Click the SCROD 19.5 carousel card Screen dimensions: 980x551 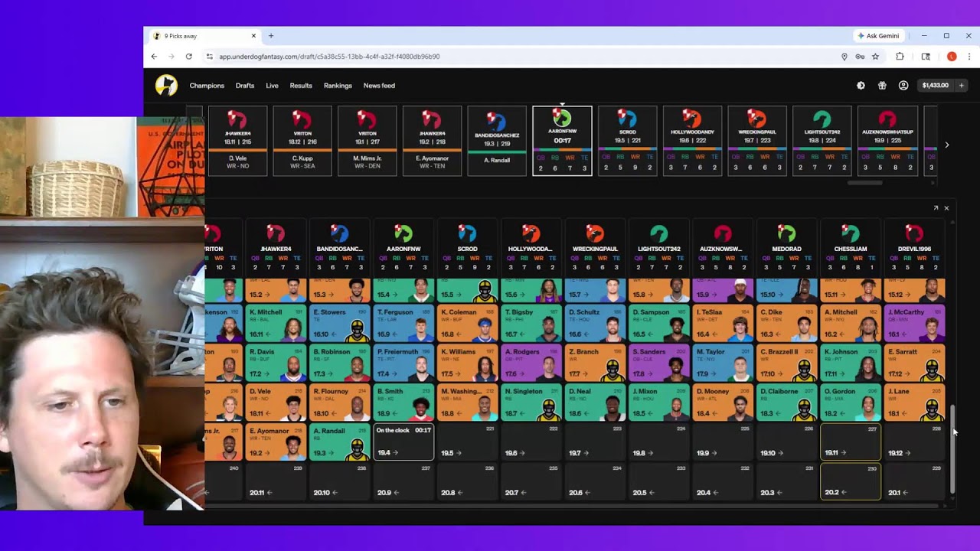pyautogui.click(x=627, y=141)
